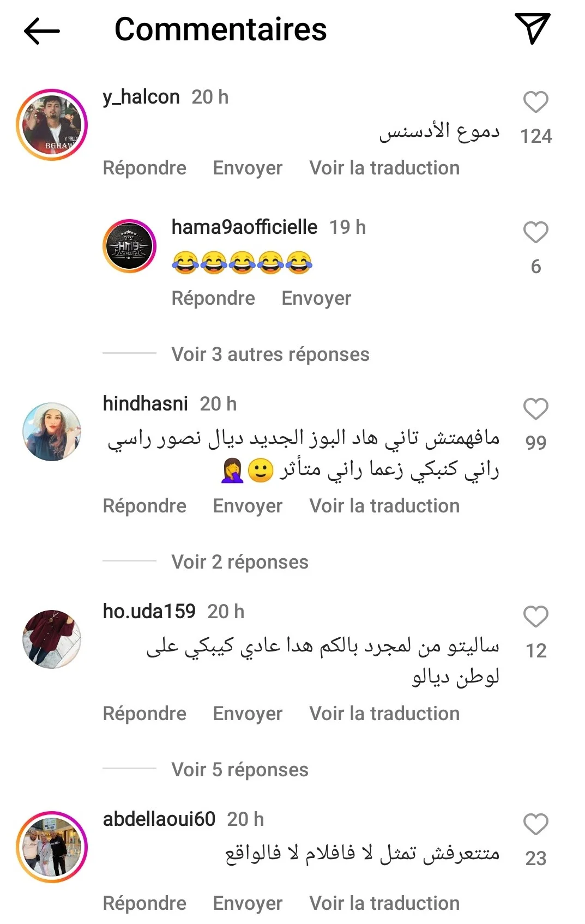Tap the paper plane share icon

click(532, 28)
